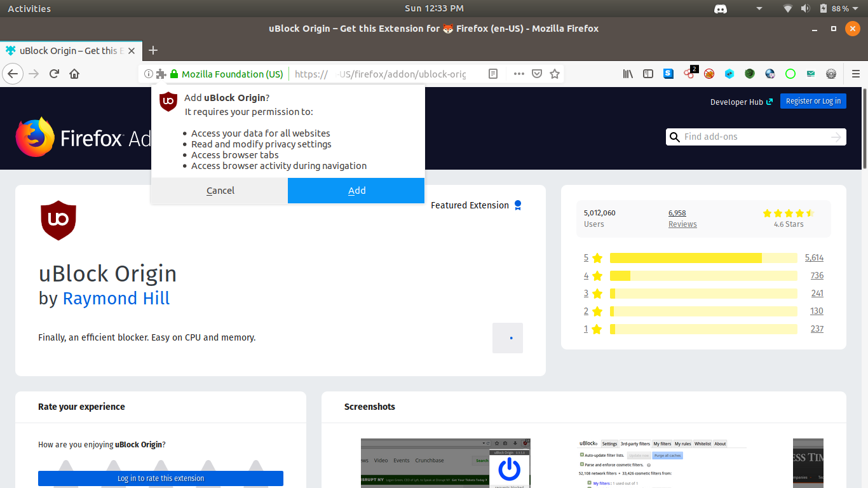Click the blue globe extension icon
868x488 pixels.
770,74
